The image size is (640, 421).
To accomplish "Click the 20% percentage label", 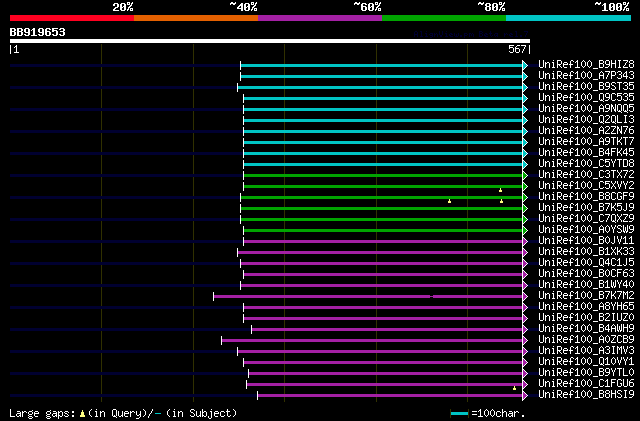I will click(123, 7).
